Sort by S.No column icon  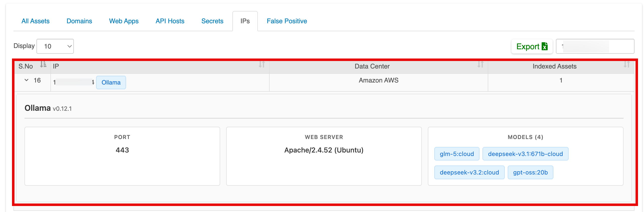click(x=43, y=64)
